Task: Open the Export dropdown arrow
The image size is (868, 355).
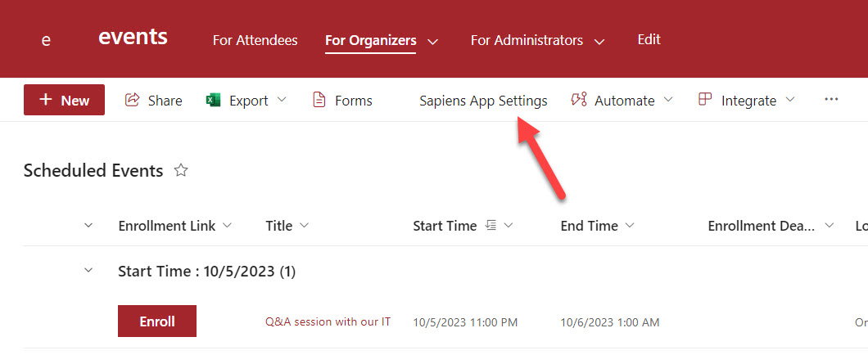Action: [283, 100]
